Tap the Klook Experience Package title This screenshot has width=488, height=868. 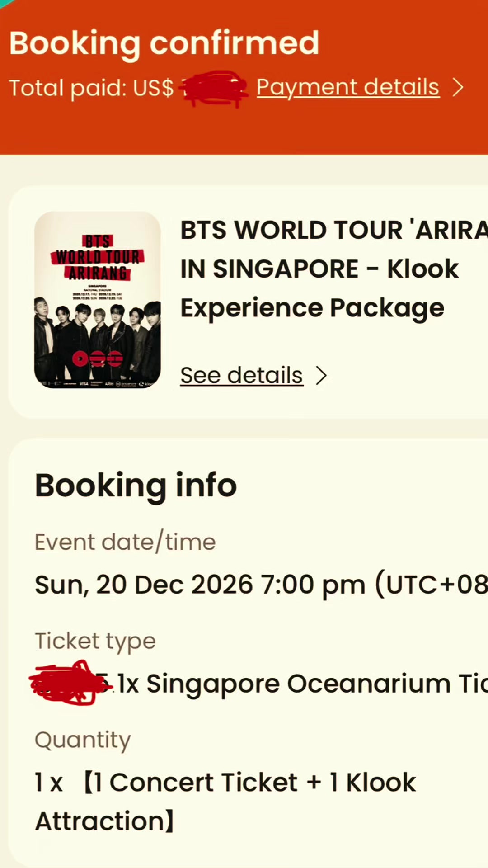(334, 269)
